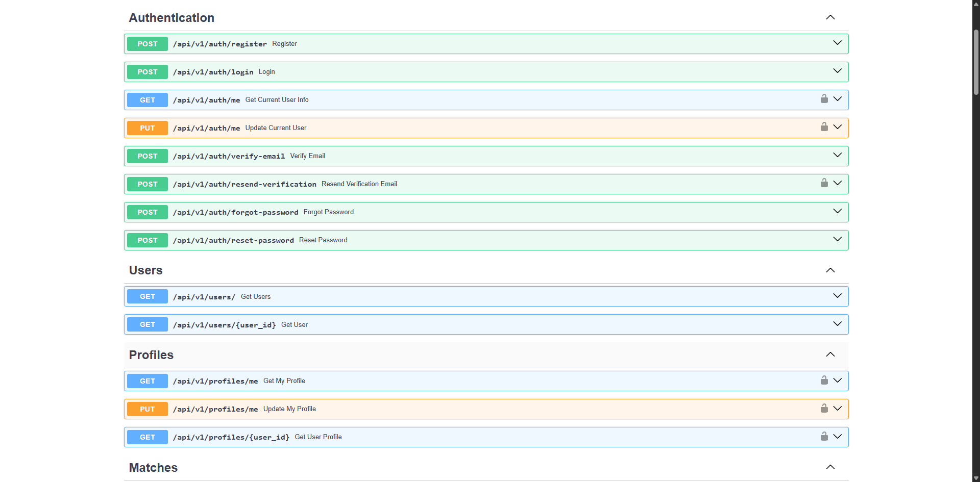
Task: Open the /api/v1/auth/verify-email path link
Action: click(229, 157)
